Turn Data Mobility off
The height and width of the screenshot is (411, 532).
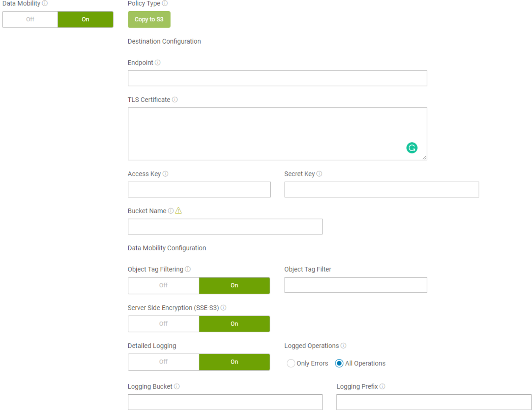[x=30, y=19]
